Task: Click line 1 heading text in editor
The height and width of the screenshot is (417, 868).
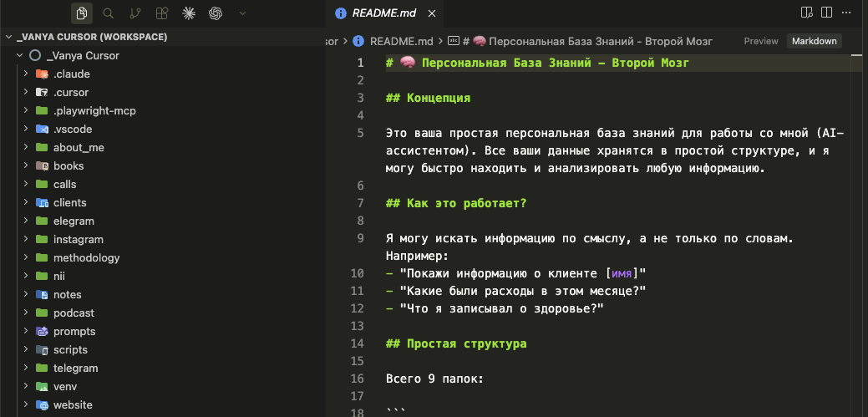Action: pyautogui.click(x=537, y=63)
